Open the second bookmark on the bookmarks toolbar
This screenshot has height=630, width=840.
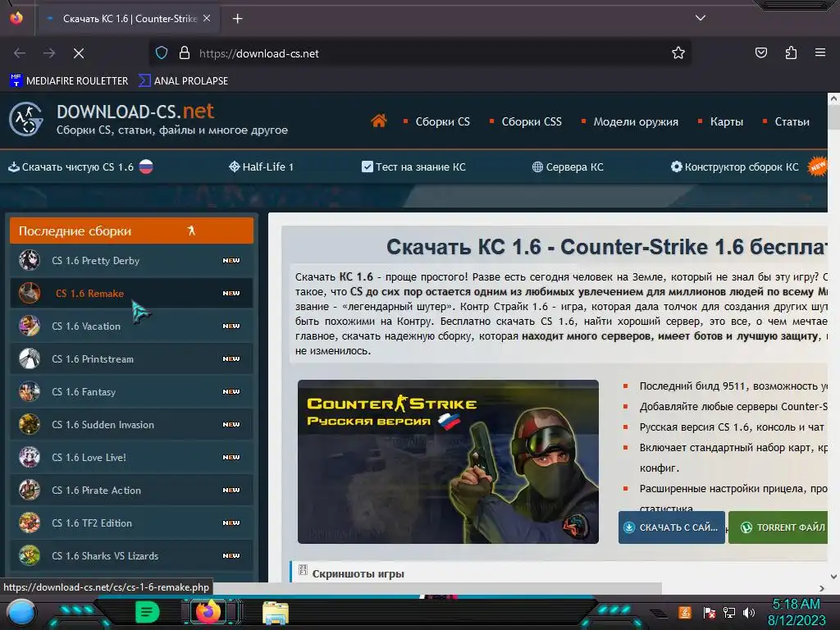(x=183, y=81)
